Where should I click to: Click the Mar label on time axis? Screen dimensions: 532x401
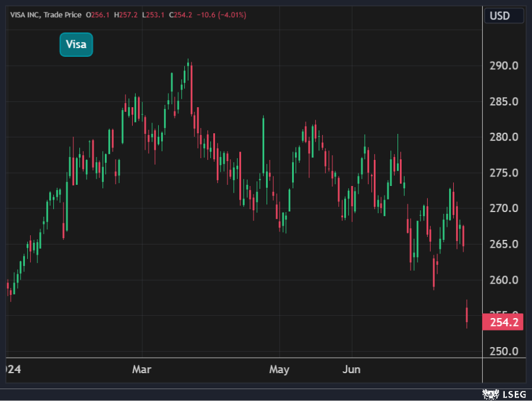pos(142,370)
